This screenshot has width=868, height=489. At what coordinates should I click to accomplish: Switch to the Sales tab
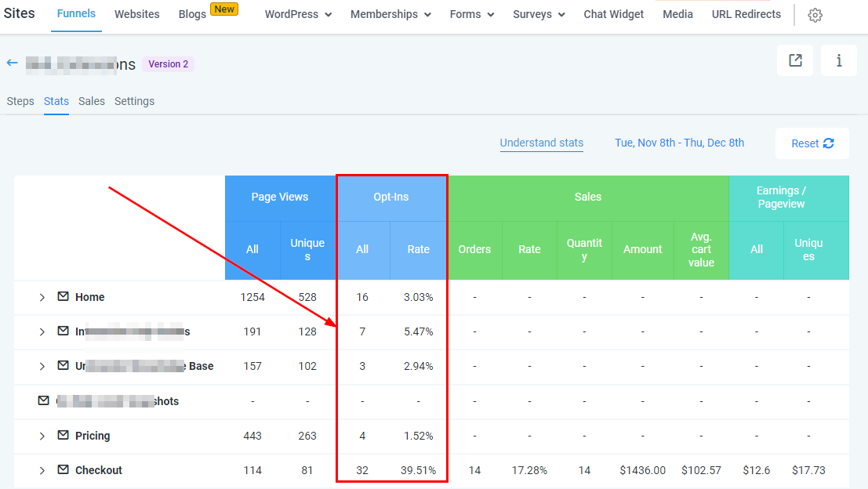coord(92,101)
